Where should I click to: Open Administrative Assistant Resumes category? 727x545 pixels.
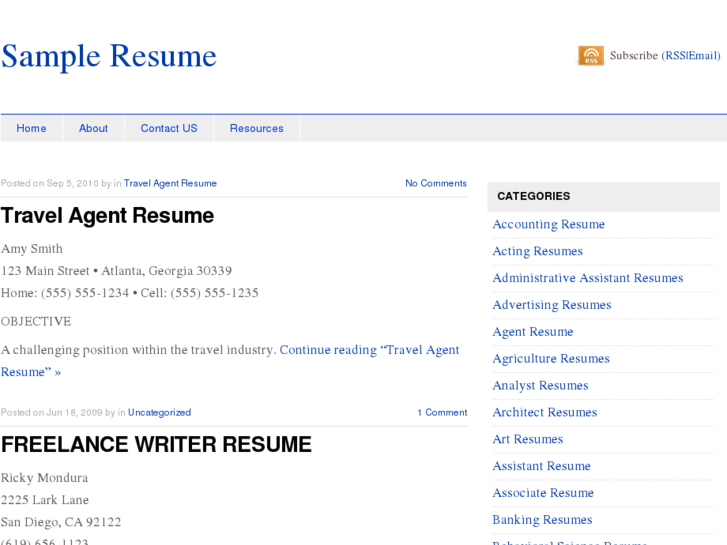[x=588, y=278]
